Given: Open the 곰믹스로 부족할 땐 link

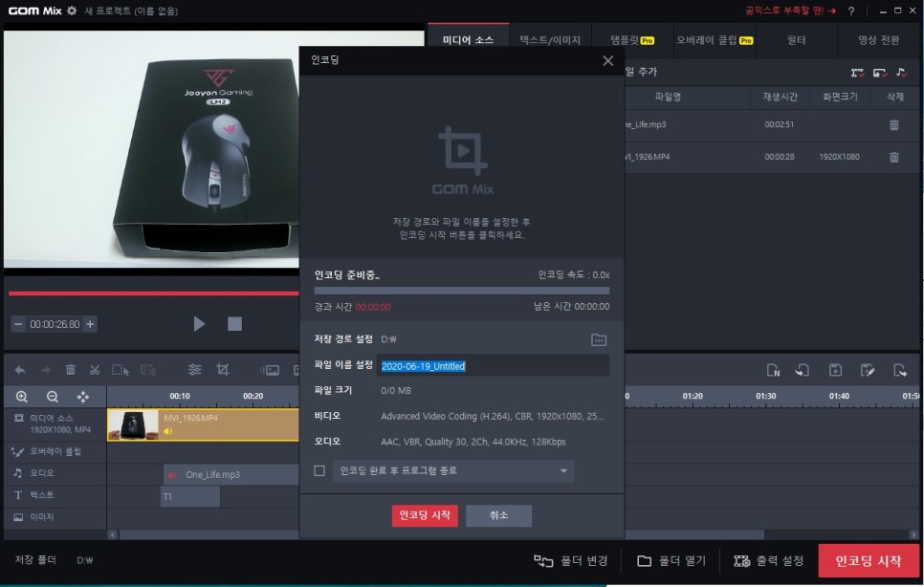Looking at the screenshot, I should click(x=790, y=11).
